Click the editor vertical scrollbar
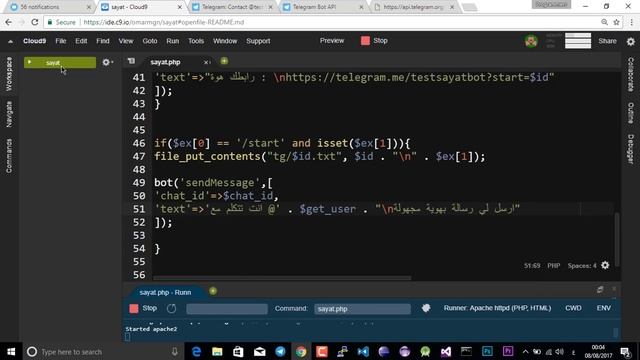This screenshot has height=360, width=640. click(617, 239)
